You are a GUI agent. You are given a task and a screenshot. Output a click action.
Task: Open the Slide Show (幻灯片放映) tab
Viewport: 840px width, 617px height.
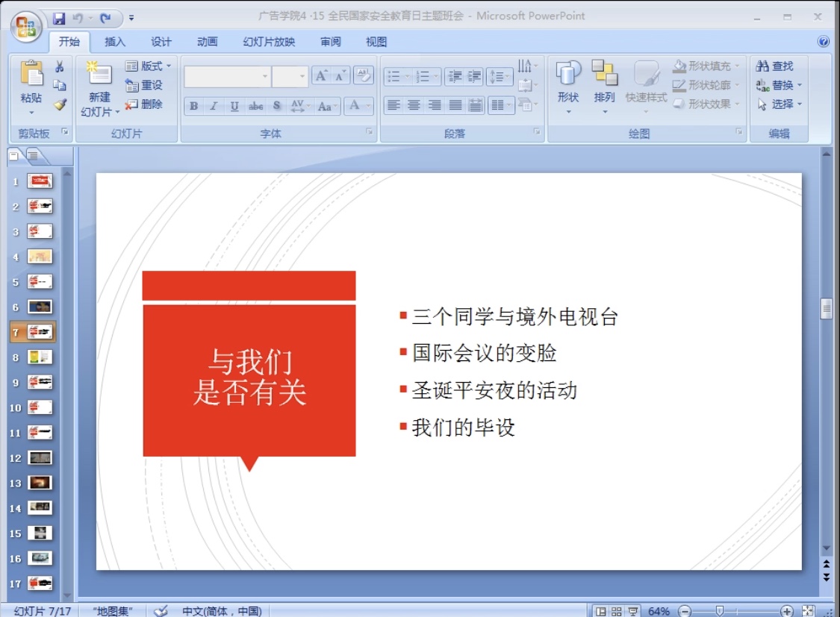tap(269, 42)
